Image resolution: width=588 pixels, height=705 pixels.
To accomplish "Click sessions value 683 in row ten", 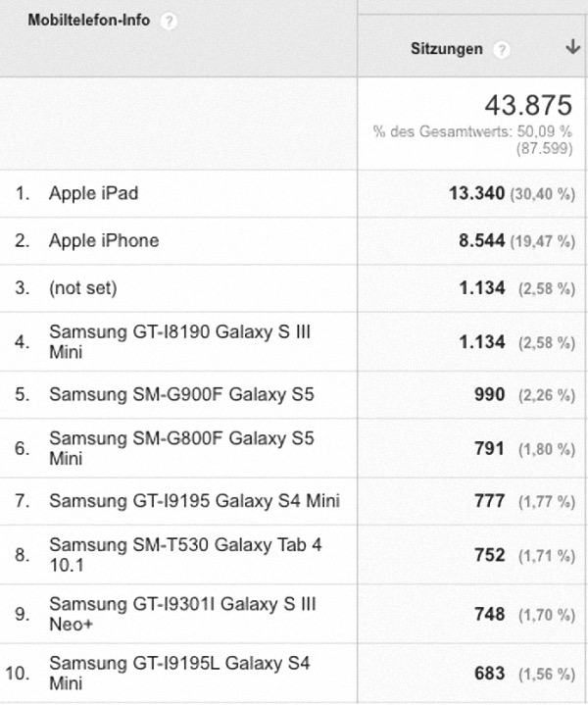I will 490,673.
